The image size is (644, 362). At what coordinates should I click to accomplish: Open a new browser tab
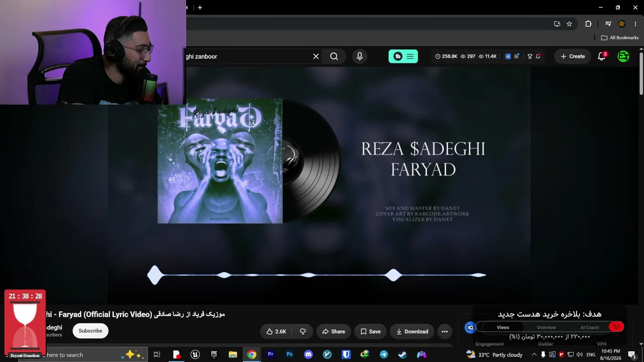pos(200,8)
